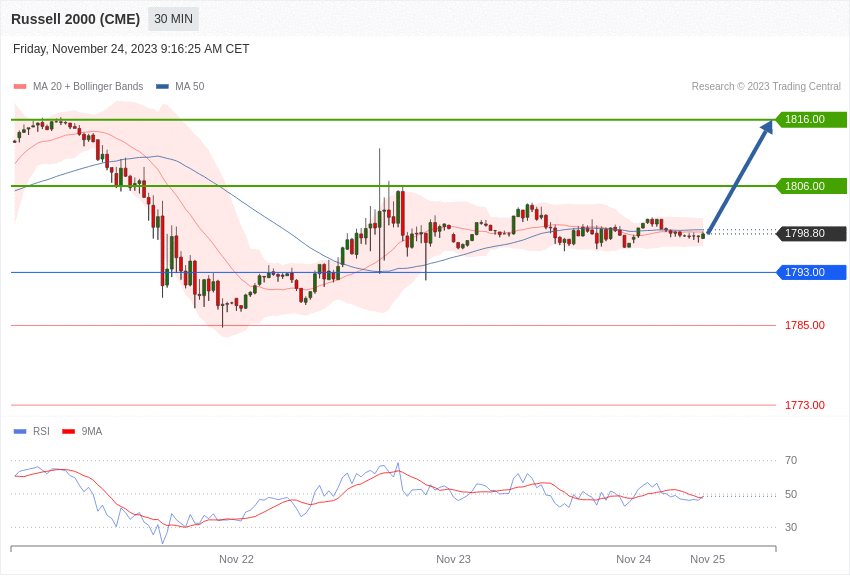Click the 1816.00 resistance price tag
The image size is (850, 576).
point(811,119)
